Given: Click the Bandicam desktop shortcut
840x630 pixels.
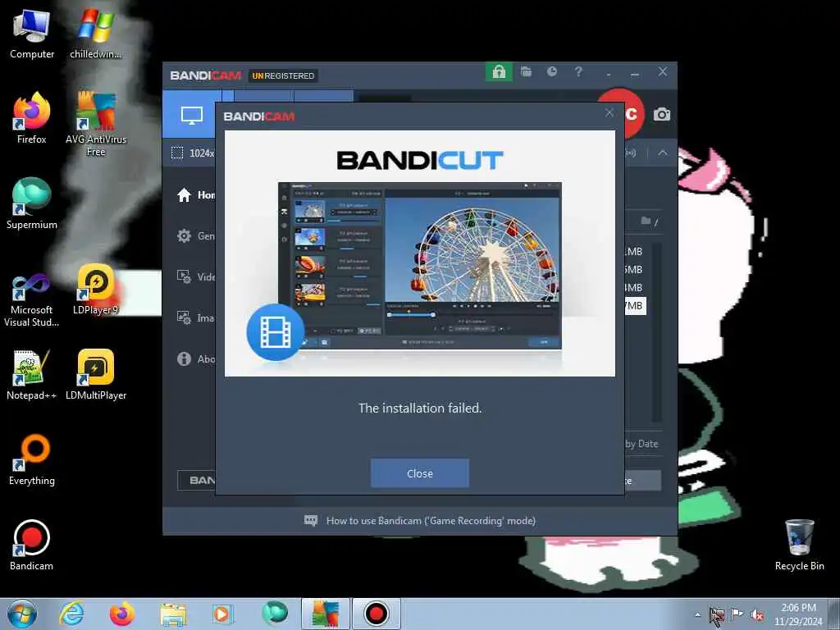Looking at the screenshot, I should [32, 546].
